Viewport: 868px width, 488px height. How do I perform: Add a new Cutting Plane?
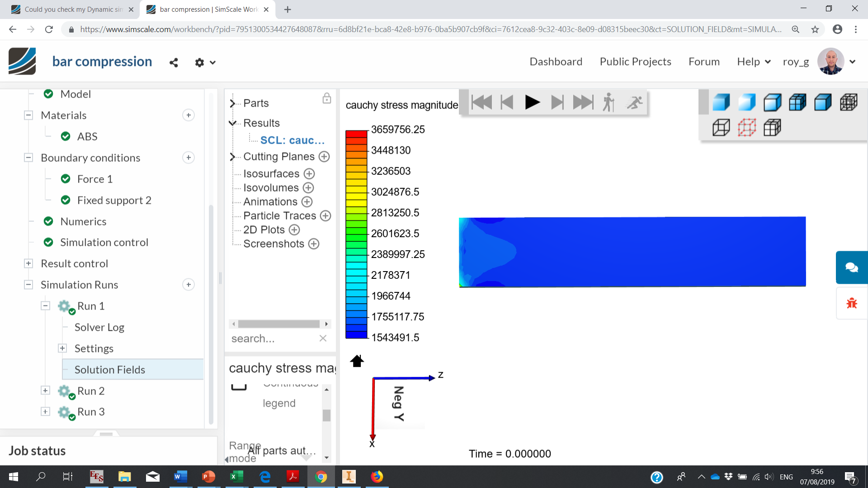(324, 157)
